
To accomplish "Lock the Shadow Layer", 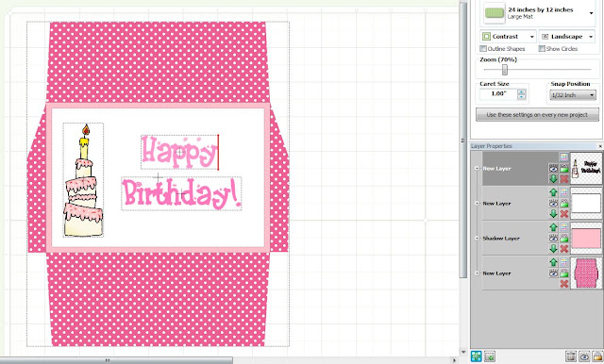I will click(564, 239).
